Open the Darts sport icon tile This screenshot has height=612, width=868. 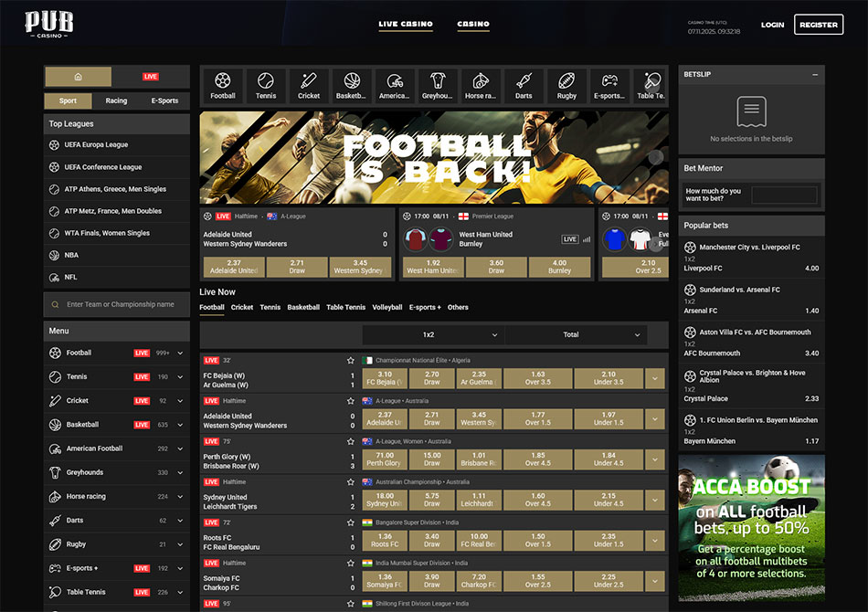coord(524,86)
